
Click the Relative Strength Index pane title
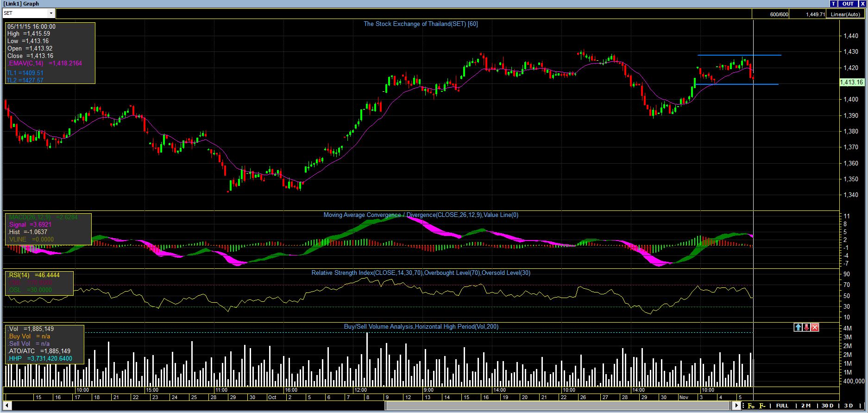tap(421, 273)
